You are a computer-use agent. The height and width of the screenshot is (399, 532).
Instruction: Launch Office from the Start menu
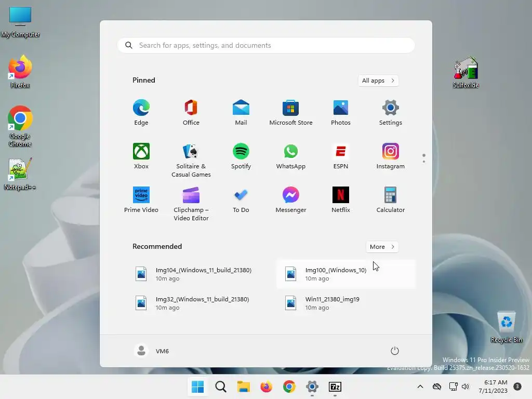[191, 113]
